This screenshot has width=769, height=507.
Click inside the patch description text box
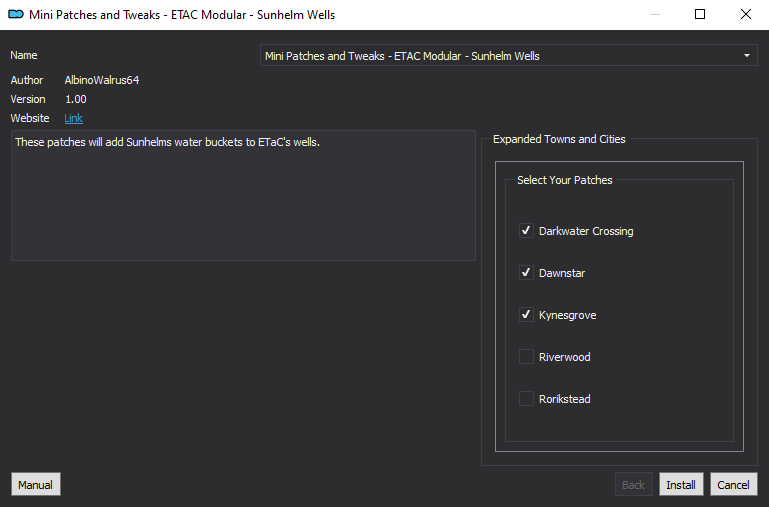pos(243,195)
